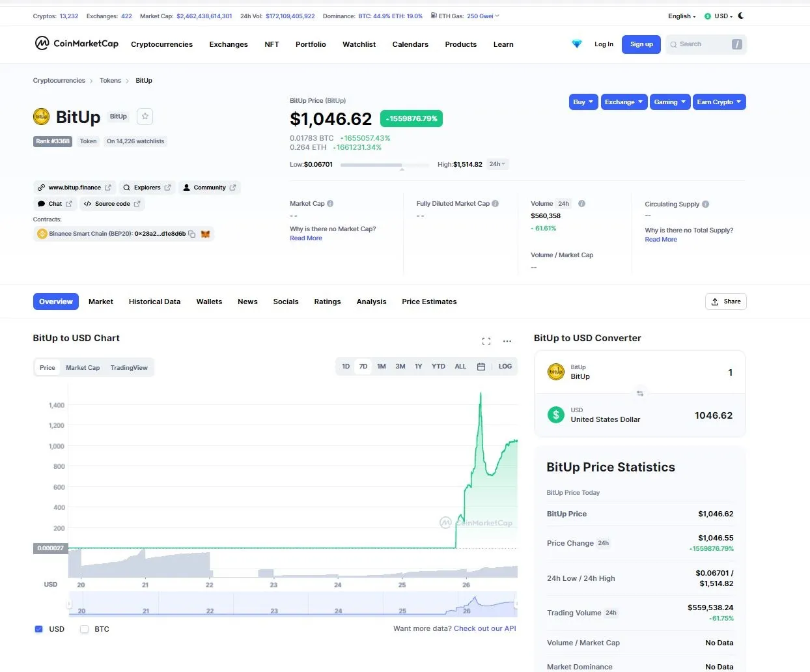The height and width of the screenshot is (672, 810).
Task: Add BitUp to watchlist star
Action: pos(145,116)
